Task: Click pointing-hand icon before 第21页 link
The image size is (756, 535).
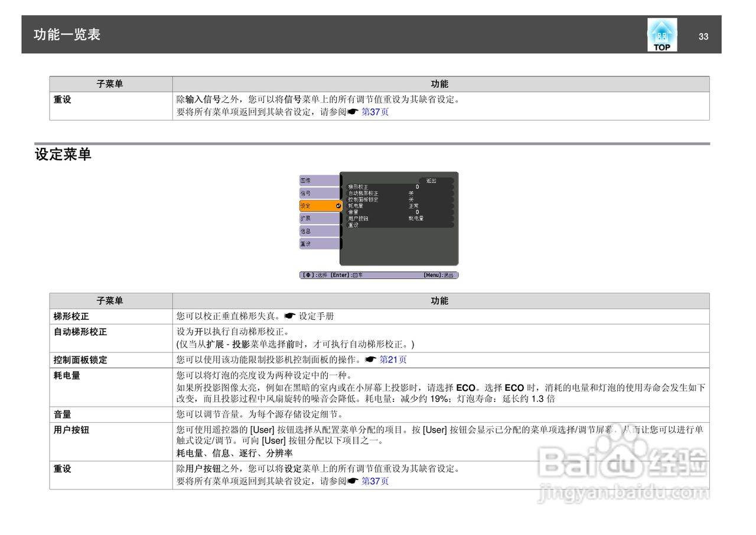Action: tap(370, 359)
